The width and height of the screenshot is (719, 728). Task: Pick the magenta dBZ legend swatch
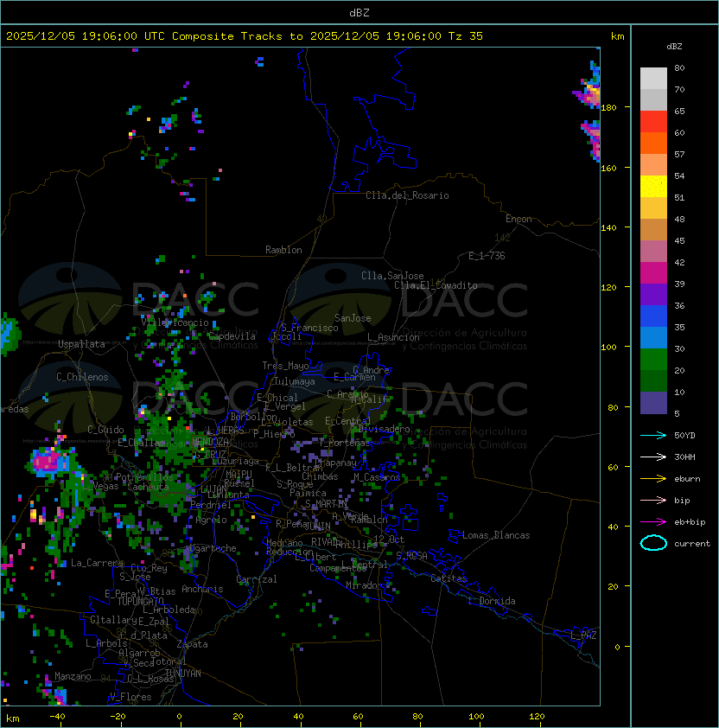[x=653, y=273]
